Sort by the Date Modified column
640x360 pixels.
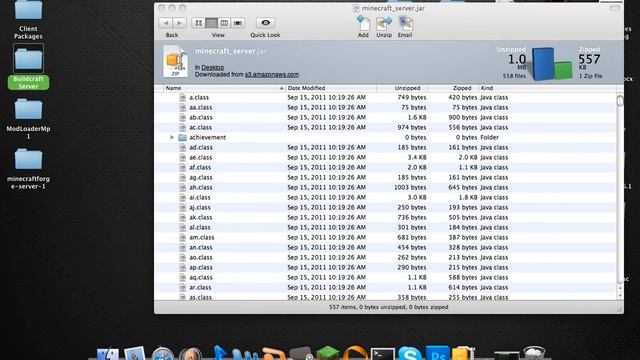[331, 88]
